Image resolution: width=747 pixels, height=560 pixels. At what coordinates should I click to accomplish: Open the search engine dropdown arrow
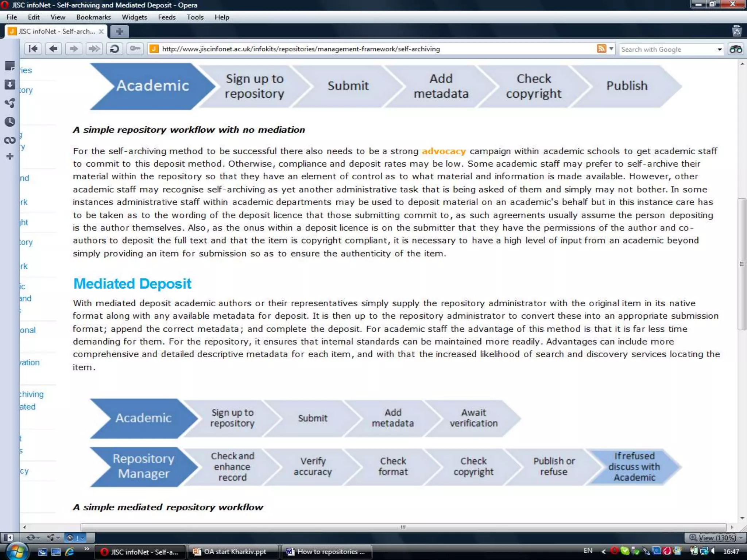coord(719,49)
